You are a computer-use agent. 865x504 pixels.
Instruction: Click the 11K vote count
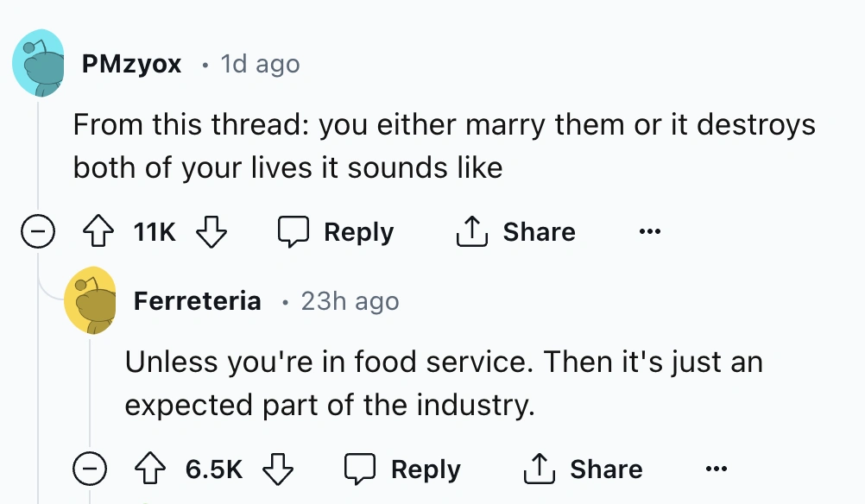(155, 232)
